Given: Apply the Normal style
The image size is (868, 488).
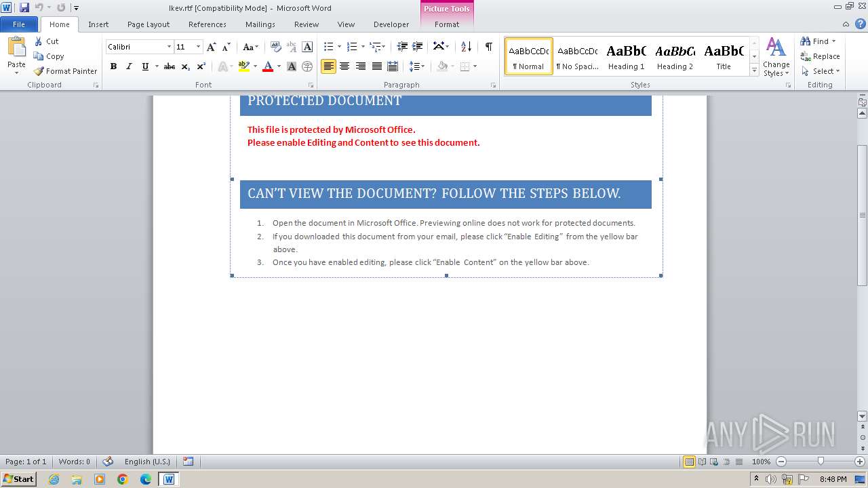Looking at the screenshot, I should point(528,56).
